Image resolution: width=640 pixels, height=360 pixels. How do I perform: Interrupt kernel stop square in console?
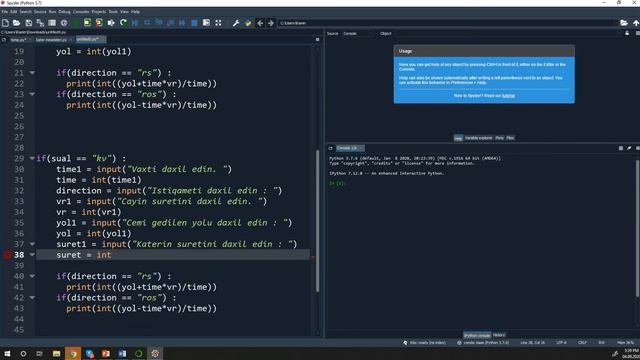tap(621, 148)
